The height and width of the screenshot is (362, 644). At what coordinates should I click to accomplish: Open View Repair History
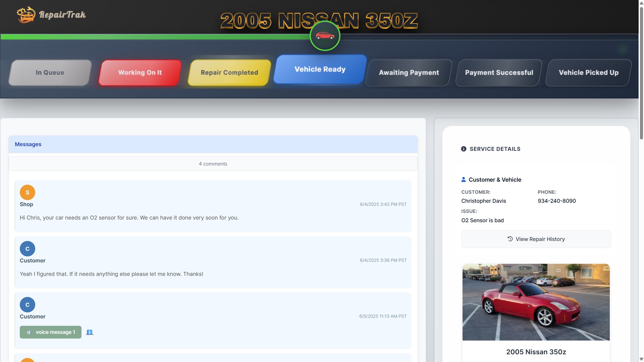click(536, 239)
